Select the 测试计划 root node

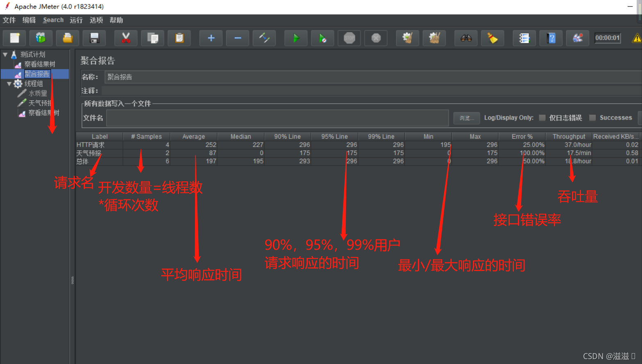tap(33, 54)
